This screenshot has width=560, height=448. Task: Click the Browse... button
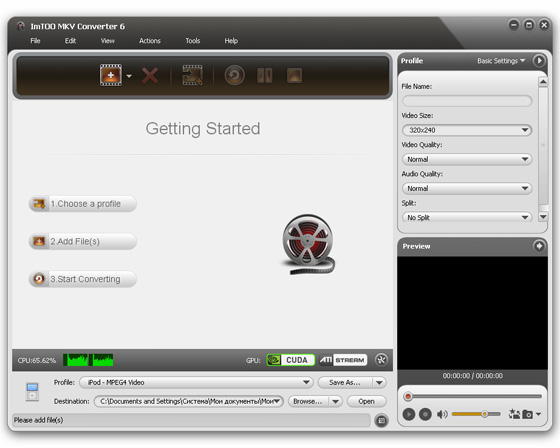(308, 402)
